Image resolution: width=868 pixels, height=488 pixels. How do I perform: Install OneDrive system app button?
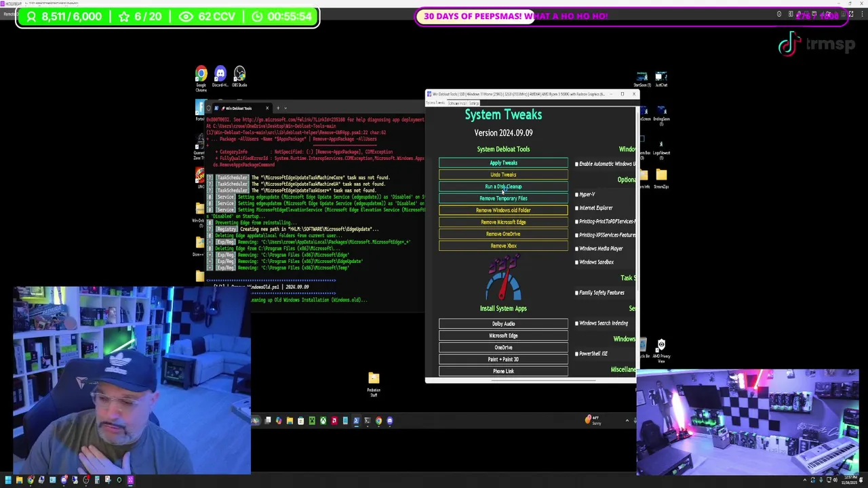tap(503, 348)
